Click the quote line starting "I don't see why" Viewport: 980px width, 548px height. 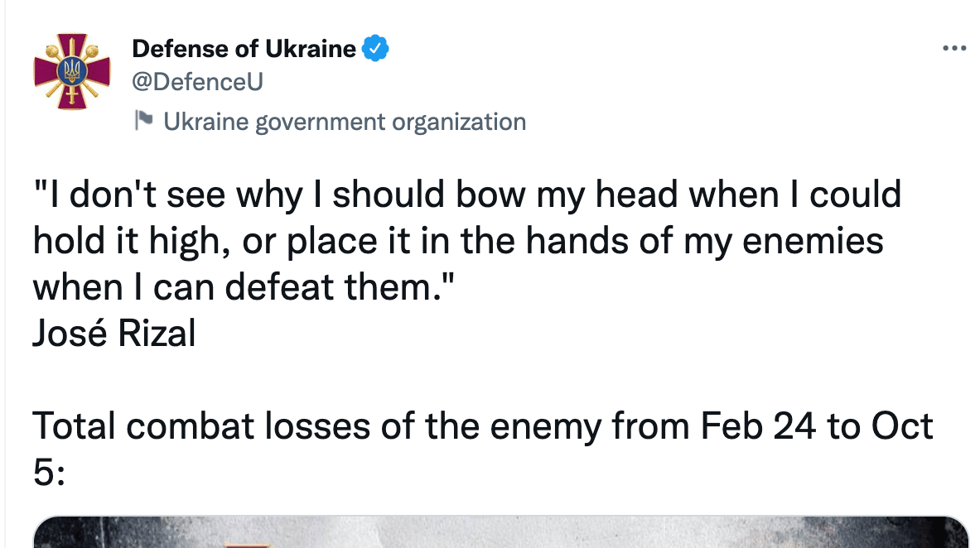(466, 195)
